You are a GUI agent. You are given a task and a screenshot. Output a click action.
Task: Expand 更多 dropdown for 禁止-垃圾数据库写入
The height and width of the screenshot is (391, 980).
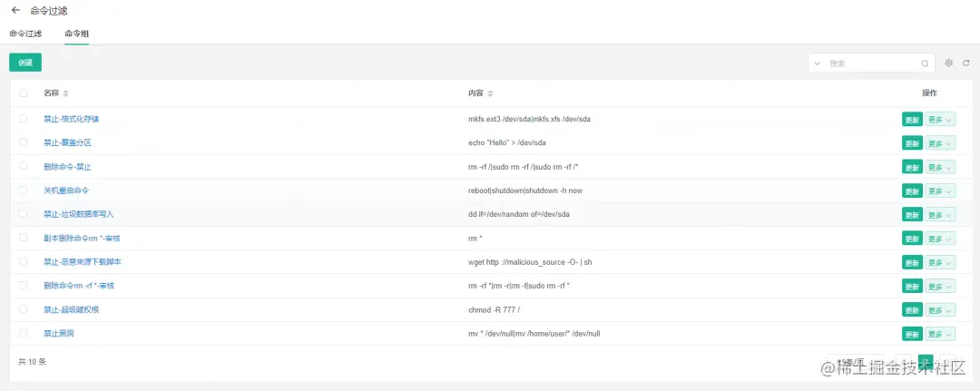tap(940, 214)
